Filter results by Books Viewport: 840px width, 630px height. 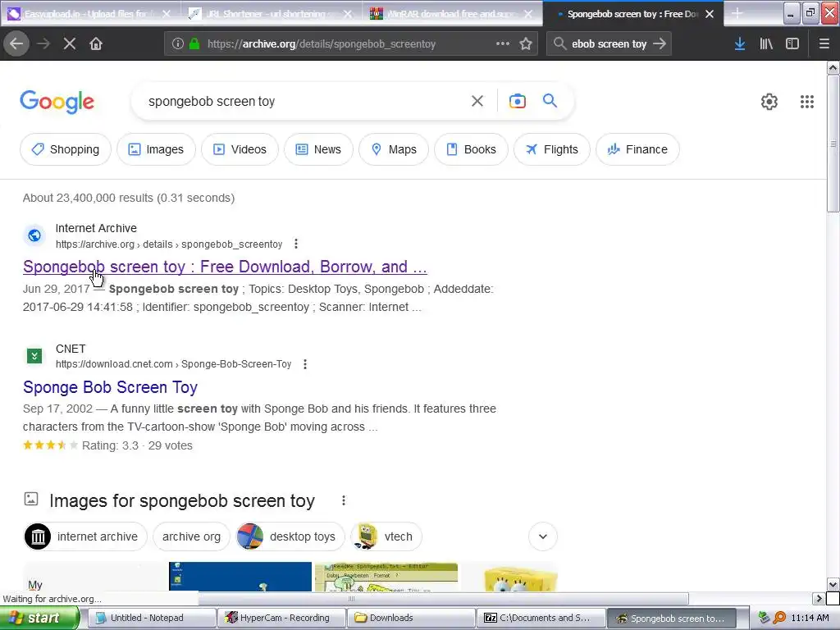[x=471, y=149]
